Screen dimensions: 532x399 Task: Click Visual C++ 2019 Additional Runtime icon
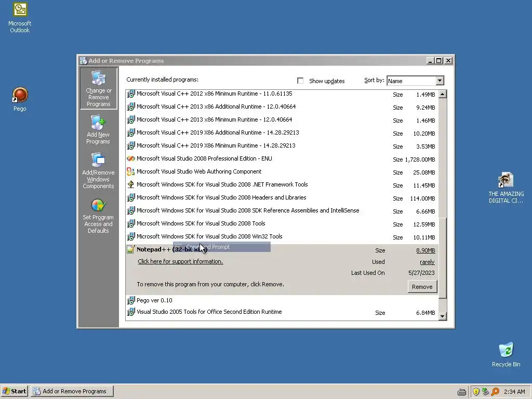(130, 132)
